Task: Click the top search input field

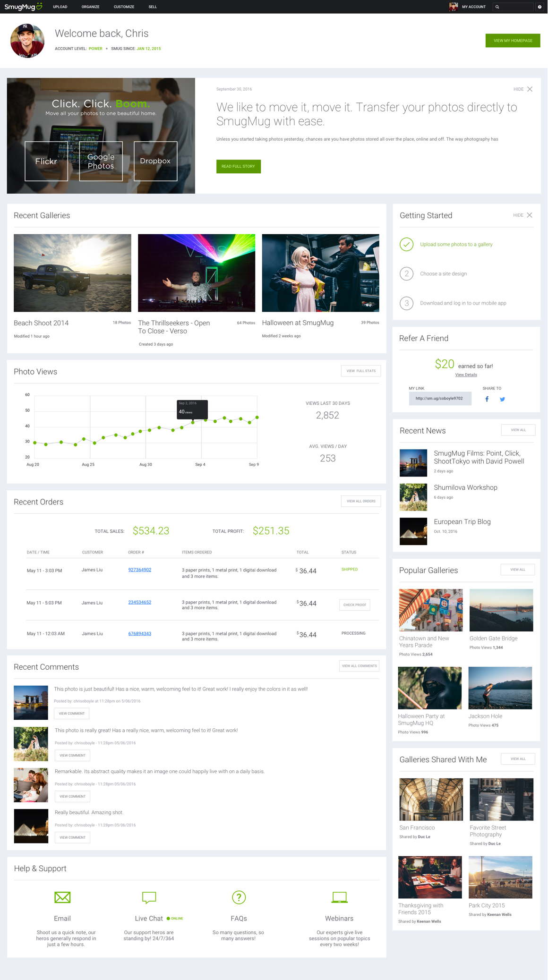Action: point(513,7)
